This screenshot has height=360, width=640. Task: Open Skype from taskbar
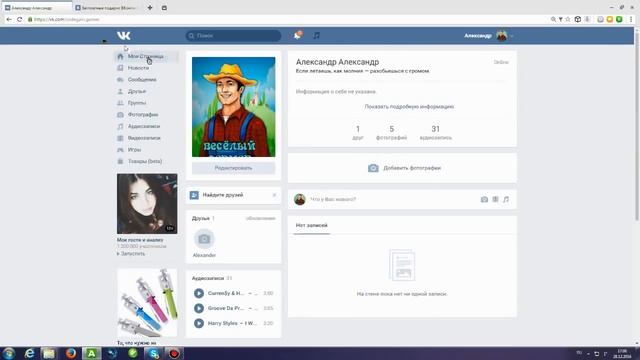click(154, 353)
